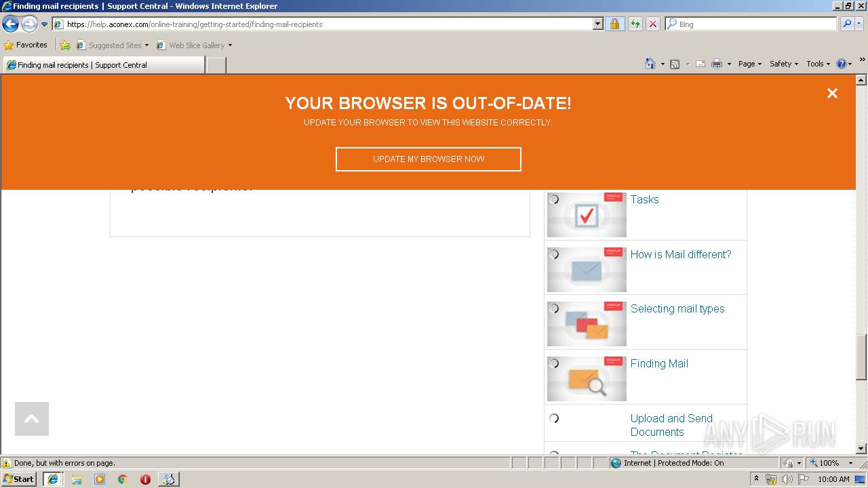
Task: Open Upload and Send Documents link
Action: pyautogui.click(x=671, y=425)
